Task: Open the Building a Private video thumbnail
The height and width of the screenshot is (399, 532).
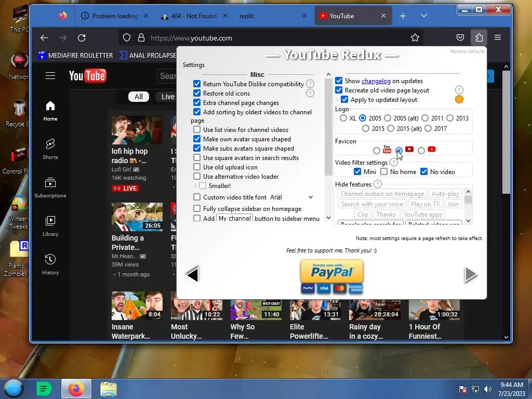Action: [137, 217]
